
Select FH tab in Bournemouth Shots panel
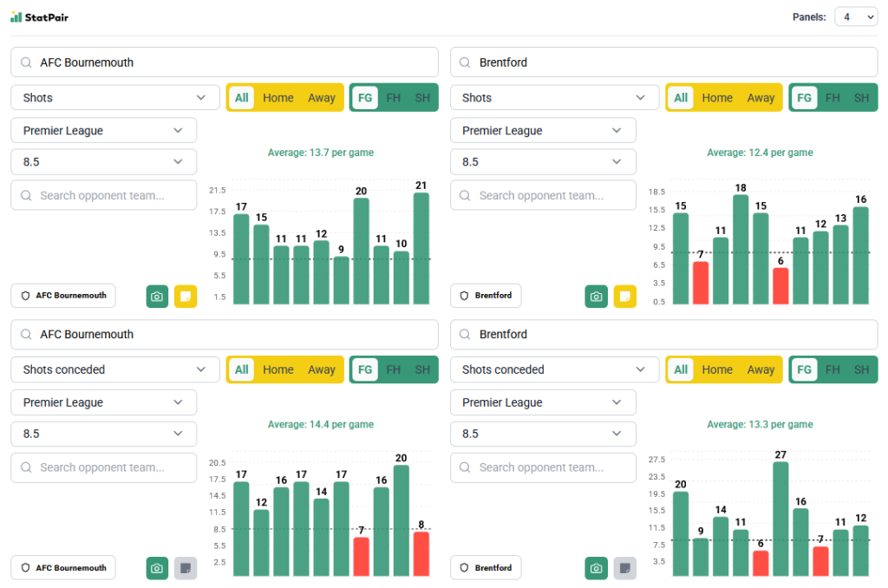click(393, 98)
